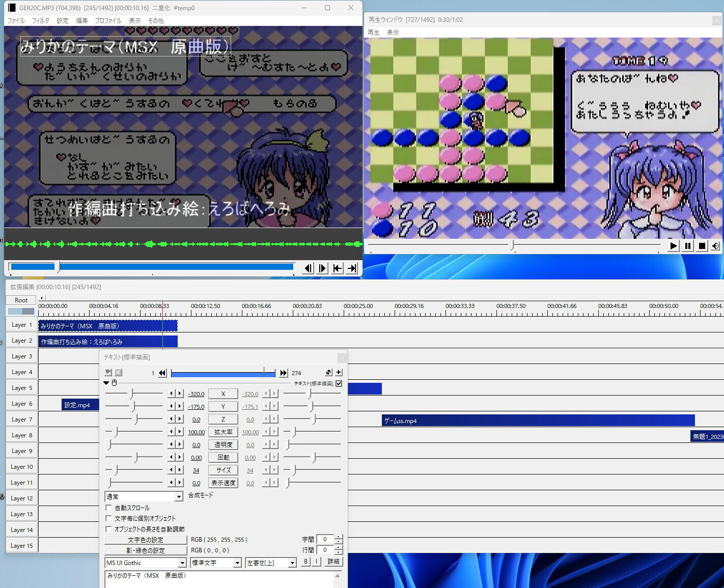Toggle visibility of Layer 12
724x588 pixels.
point(21,498)
